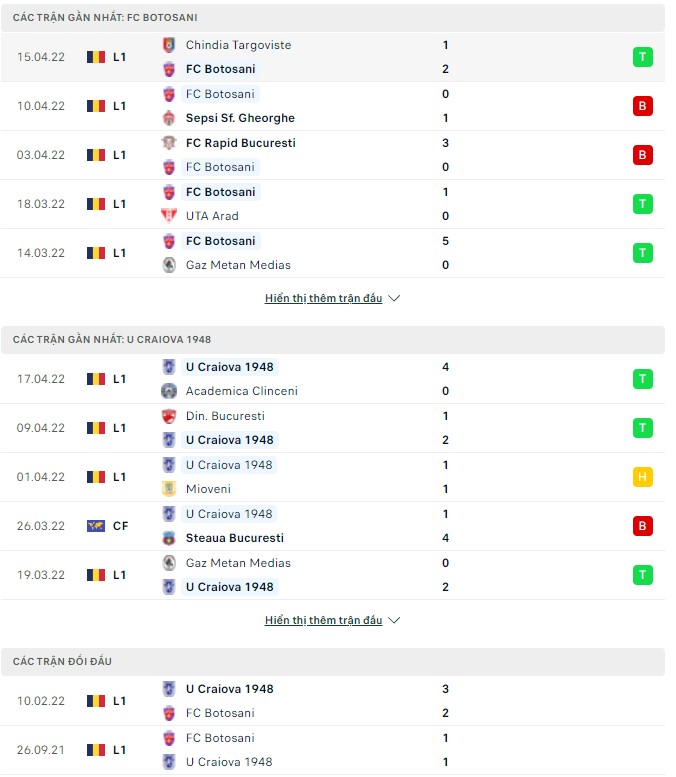Click the Chindia Targoviste team crest
The image size is (676, 777).
tap(169, 45)
